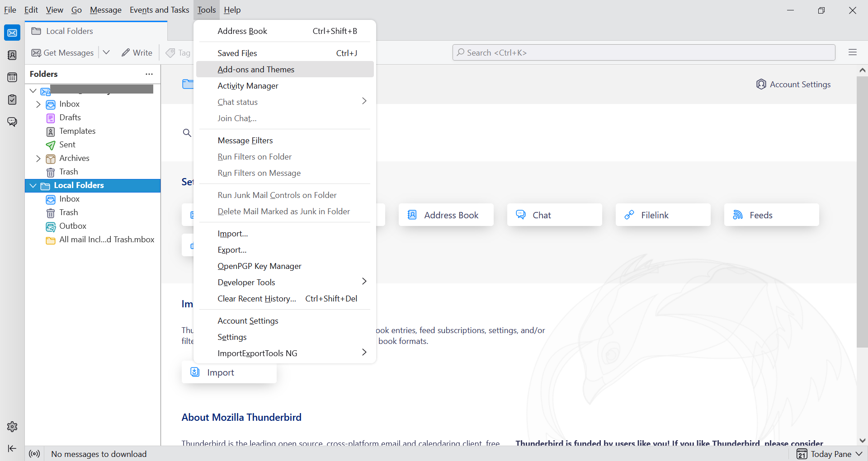The image size is (868, 461).
Task: Select Add-ons and Themes menu item
Action: tap(285, 70)
